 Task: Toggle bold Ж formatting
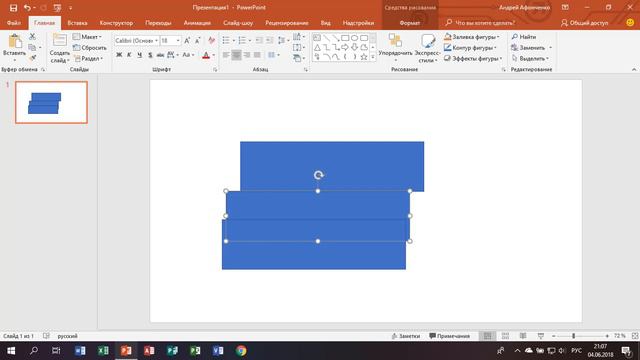coord(119,55)
